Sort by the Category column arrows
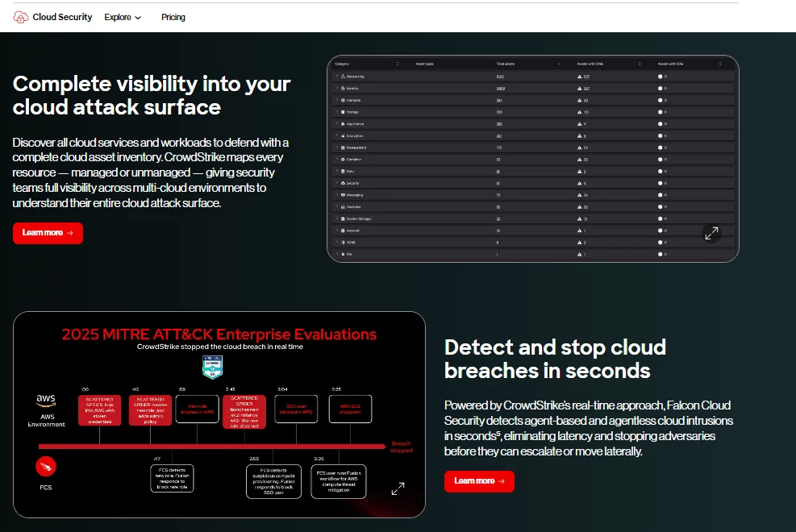Image resolution: width=796 pixels, height=532 pixels. 398,64
